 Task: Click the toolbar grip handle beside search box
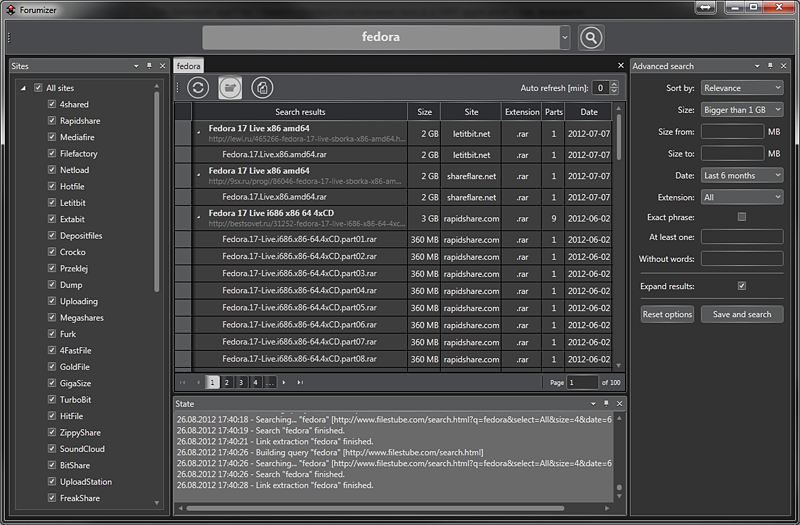click(x=9, y=37)
